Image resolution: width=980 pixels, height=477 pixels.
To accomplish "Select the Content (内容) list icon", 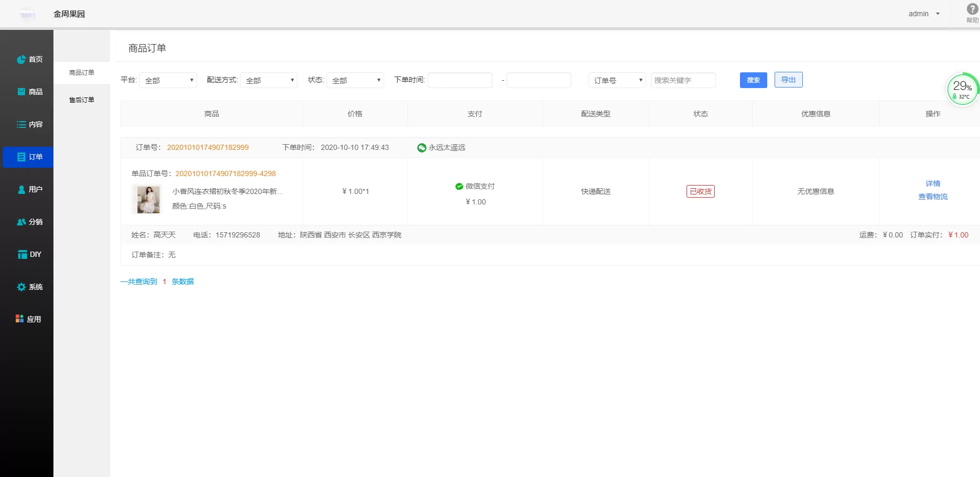I will pyautogui.click(x=21, y=125).
